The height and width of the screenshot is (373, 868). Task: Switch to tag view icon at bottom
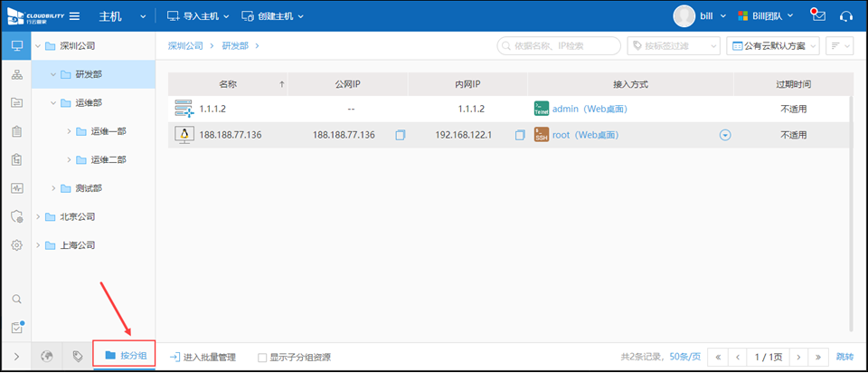[x=78, y=356]
